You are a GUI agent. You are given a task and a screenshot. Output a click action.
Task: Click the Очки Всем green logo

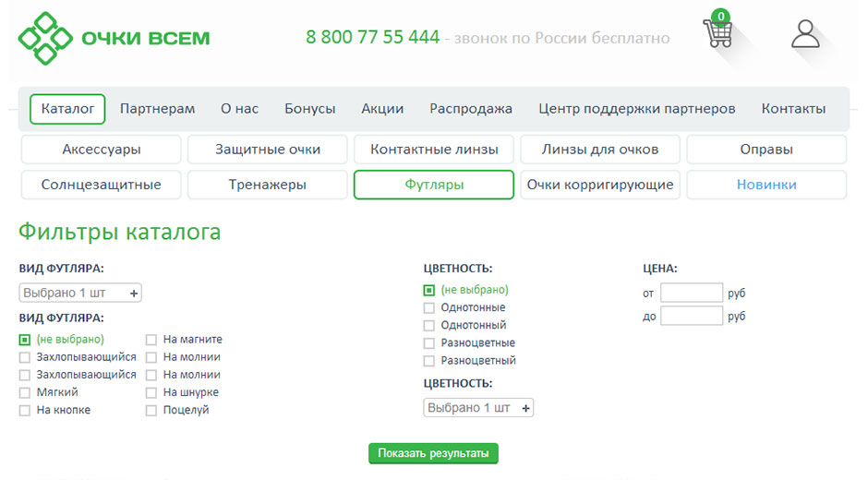pos(114,38)
